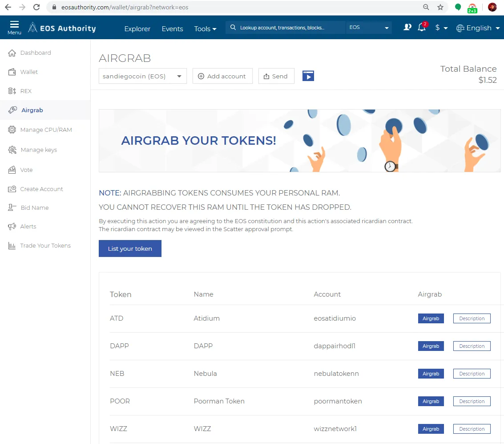Airgrab the POOR Poorman Token

point(431,401)
